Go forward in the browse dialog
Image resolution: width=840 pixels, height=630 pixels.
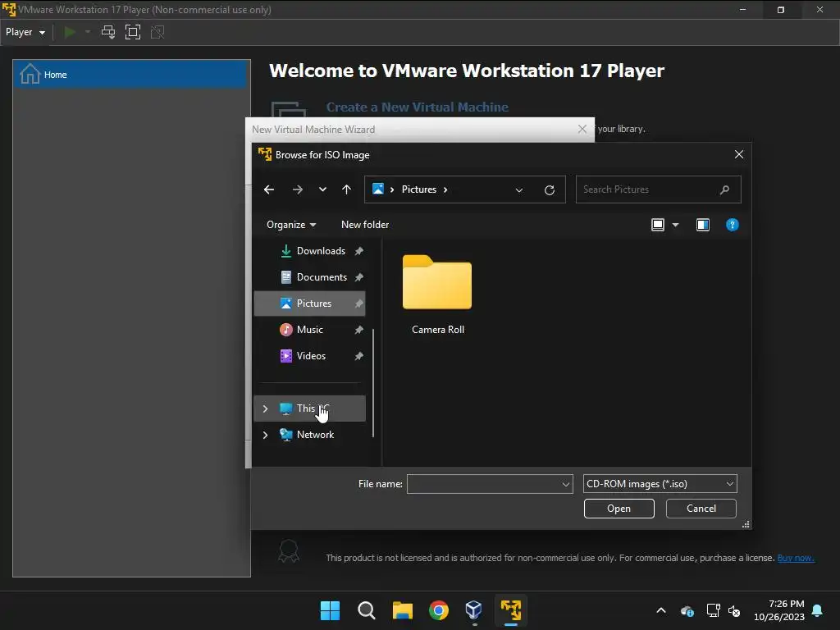(x=297, y=189)
